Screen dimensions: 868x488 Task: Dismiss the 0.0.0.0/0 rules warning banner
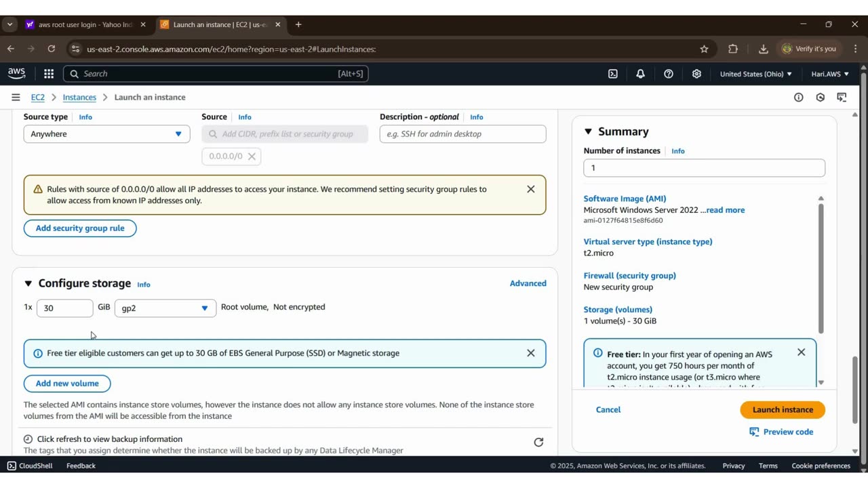pyautogui.click(x=531, y=189)
